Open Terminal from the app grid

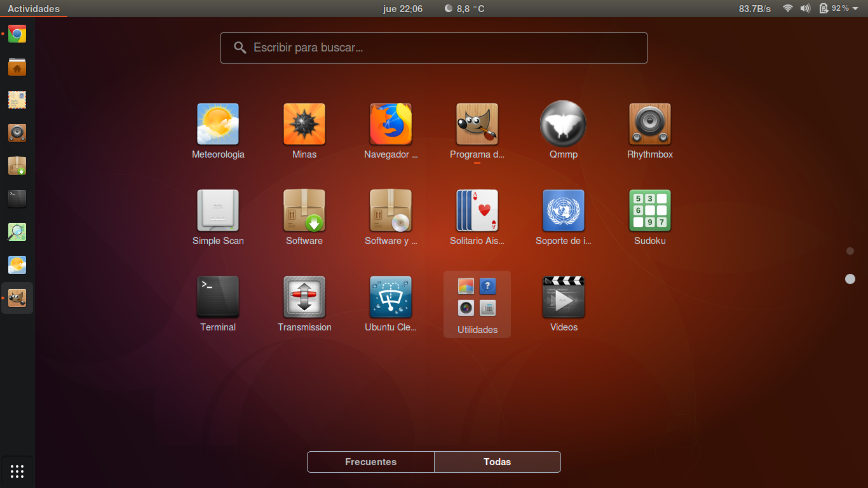pyautogui.click(x=218, y=297)
